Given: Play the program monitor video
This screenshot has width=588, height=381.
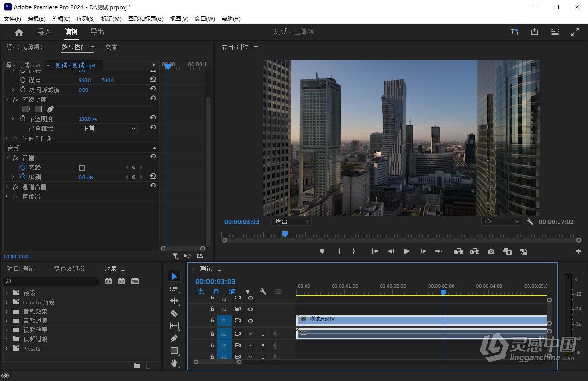Looking at the screenshot, I should coord(406,251).
